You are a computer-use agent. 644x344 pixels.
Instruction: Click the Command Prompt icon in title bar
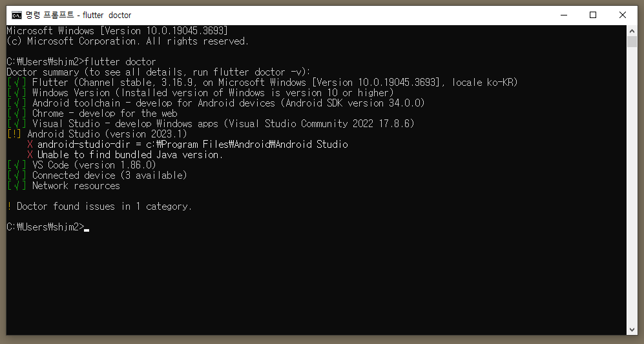click(16, 15)
